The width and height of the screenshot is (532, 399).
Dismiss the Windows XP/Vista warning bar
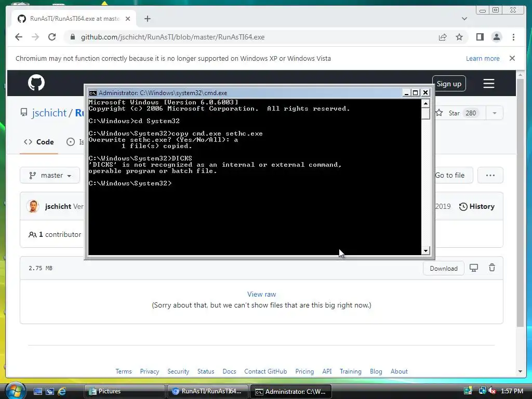512,58
